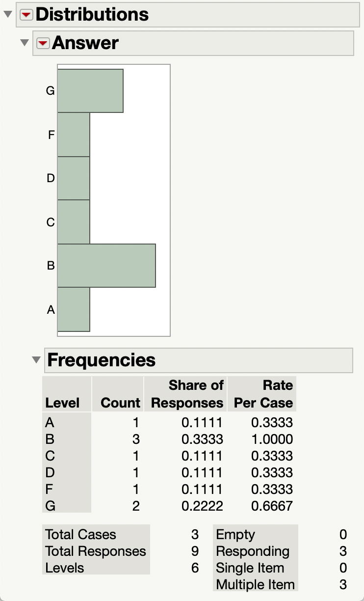Click the bar for level A
Image resolution: width=364 pixels, height=601 pixels.
[x=74, y=309]
